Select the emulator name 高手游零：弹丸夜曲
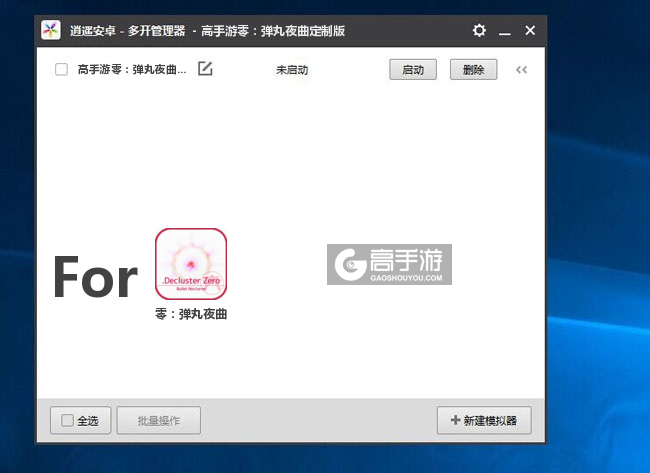This screenshot has height=473, width=650. click(132, 69)
